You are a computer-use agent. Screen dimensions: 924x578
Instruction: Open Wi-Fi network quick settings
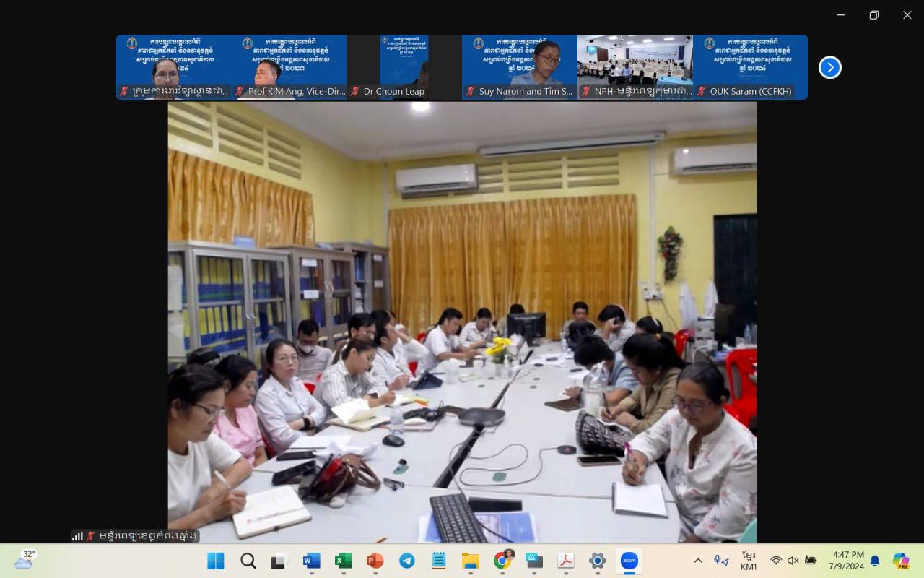point(776,561)
